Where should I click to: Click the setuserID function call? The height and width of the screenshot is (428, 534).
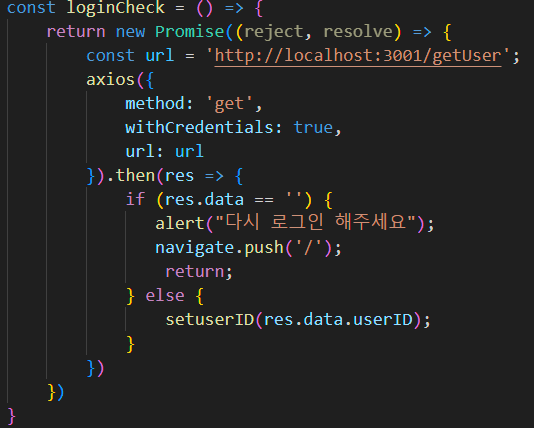[x=209, y=320]
